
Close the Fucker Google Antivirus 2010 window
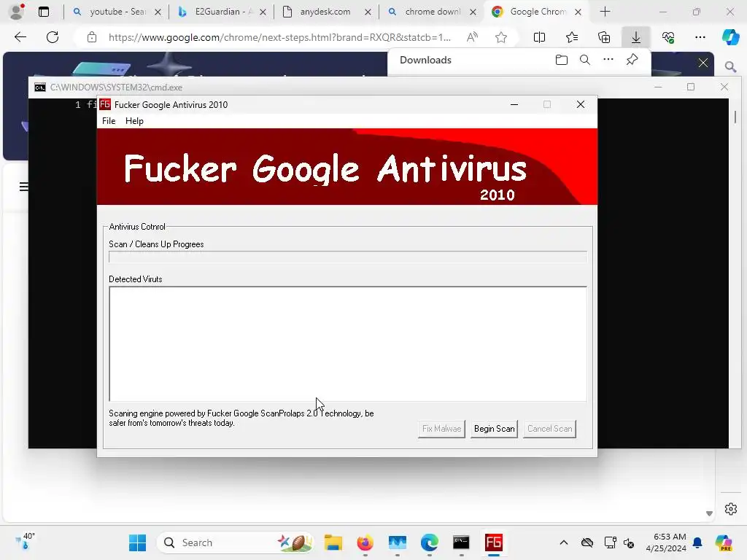[x=580, y=104]
